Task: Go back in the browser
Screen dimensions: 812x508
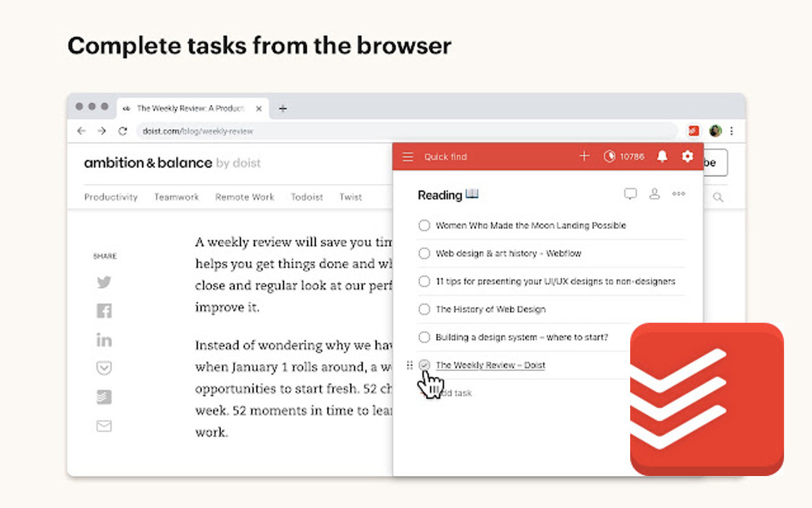Action: point(81,131)
